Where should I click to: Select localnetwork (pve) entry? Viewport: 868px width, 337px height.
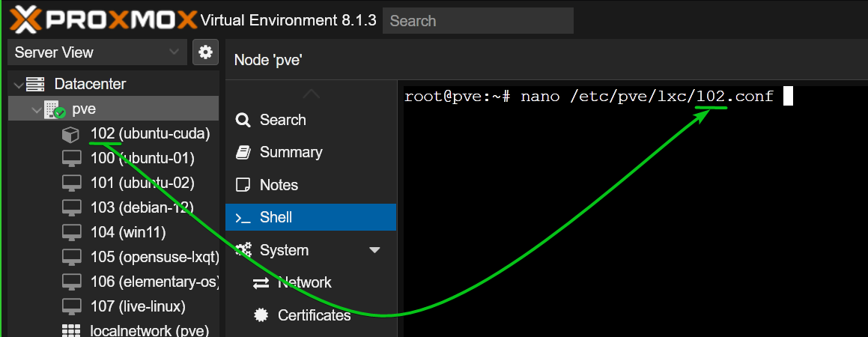click(150, 330)
